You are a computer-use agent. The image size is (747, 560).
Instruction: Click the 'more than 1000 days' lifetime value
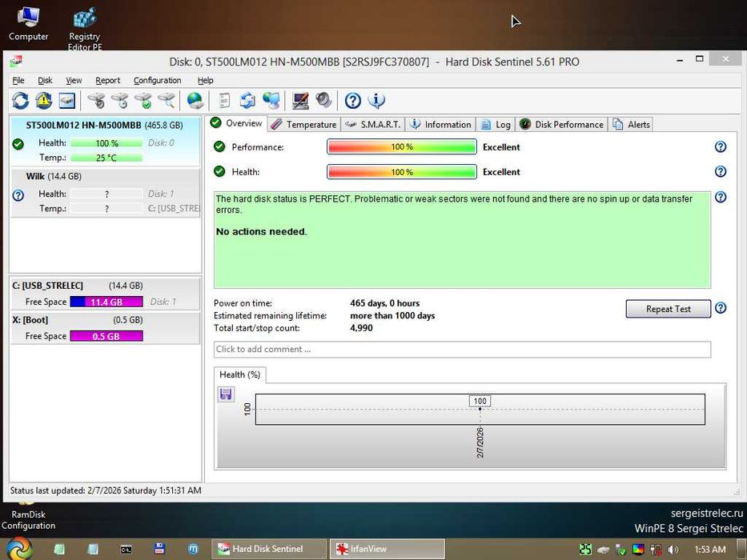tap(392, 316)
